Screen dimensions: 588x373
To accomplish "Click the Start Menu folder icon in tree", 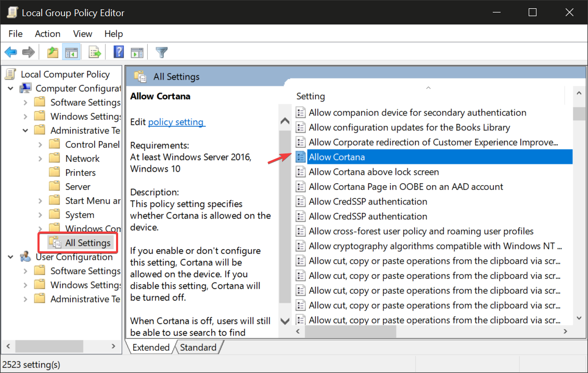I will point(55,200).
